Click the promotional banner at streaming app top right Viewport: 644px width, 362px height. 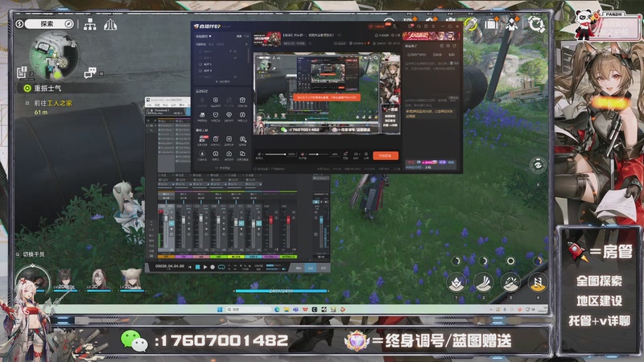pos(431,35)
